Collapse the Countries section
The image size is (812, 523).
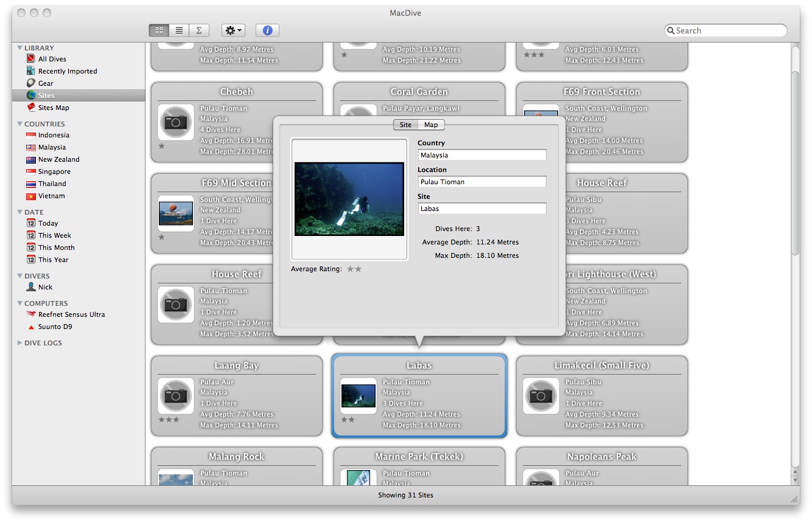[x=20, y=124]
